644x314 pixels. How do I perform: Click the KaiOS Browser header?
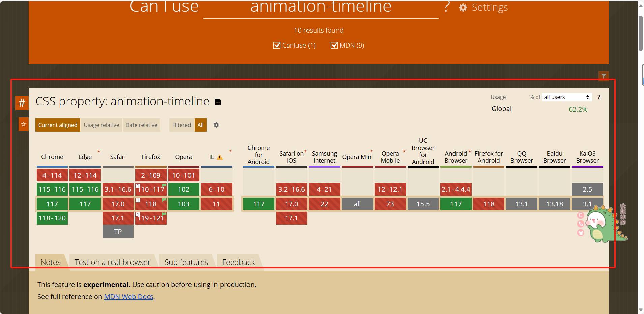(x=587, y=157)
